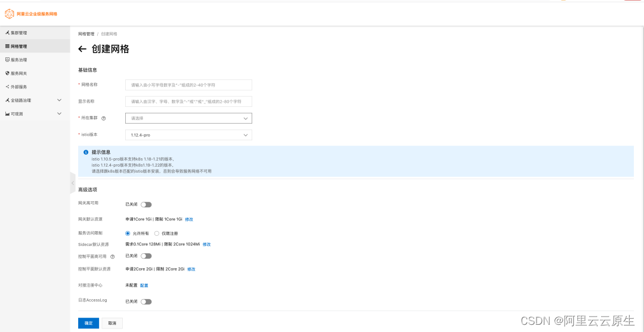Click the help icon next to 所在集群
Screen dimensions: 644x332
point(104,118)
